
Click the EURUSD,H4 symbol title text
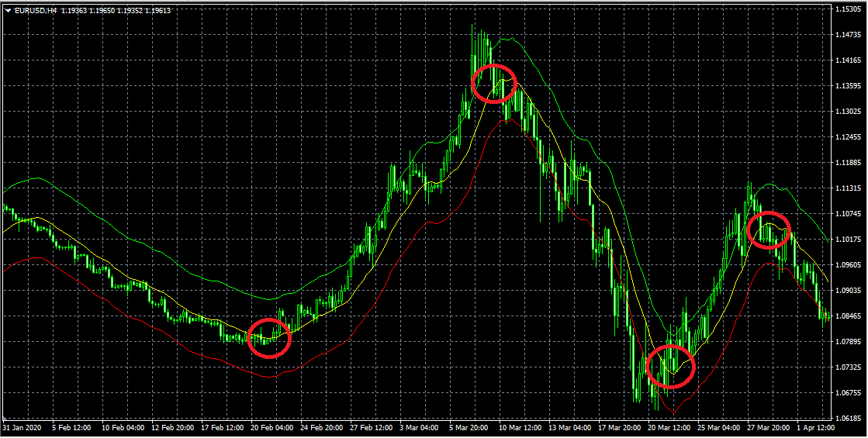pyautogui.click(x=36, y=10)
